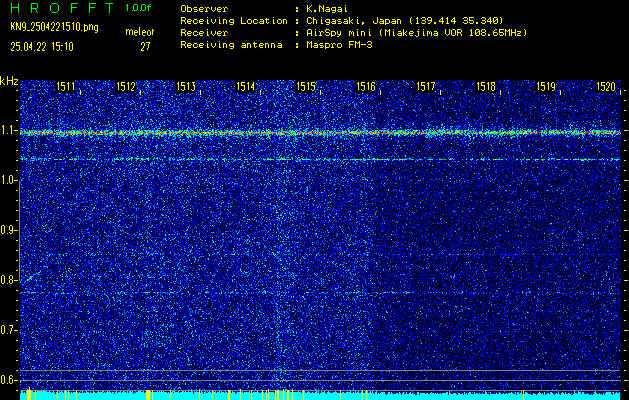The width and height of the screenshot is (629, 400).
Task: Click the 1511 time marker
Action: coord(65,86)
